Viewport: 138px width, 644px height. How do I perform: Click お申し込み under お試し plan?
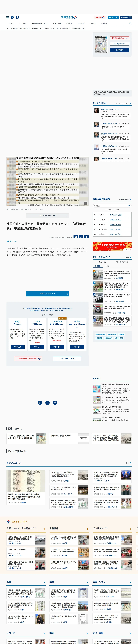pos(18,347)
